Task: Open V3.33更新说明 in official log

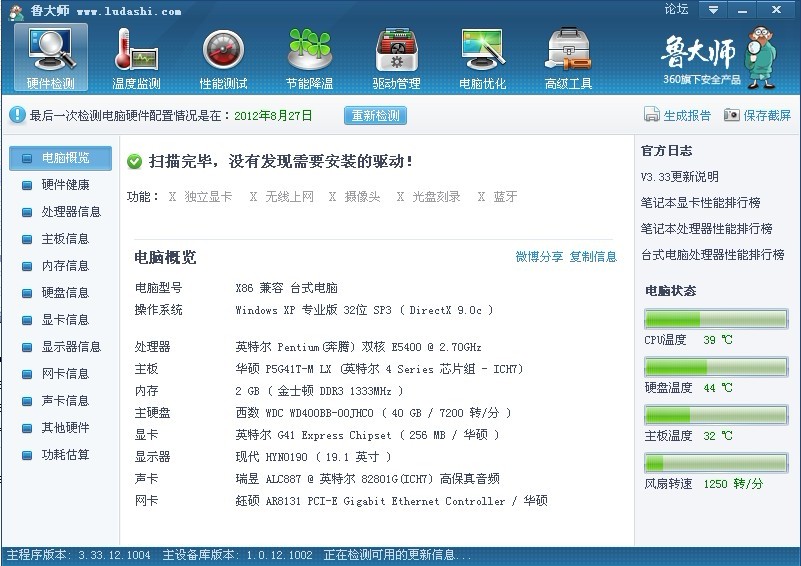Action: (x=679, y=177)
